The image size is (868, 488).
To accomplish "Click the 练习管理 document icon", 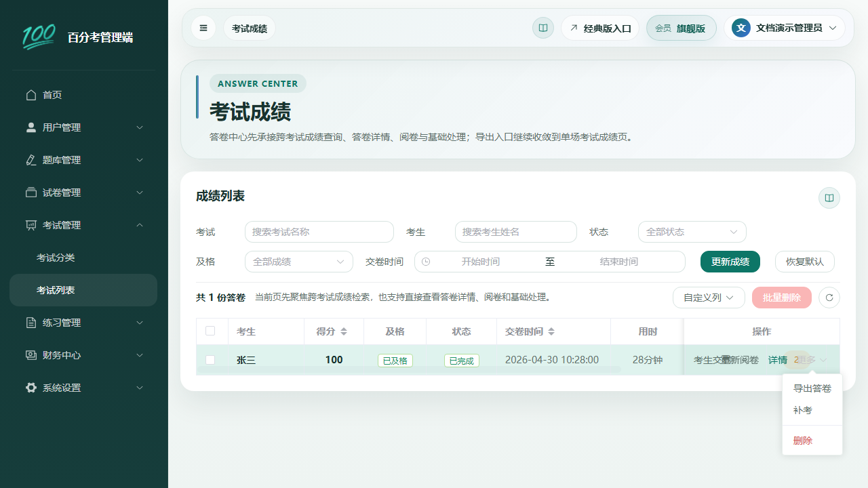I will tap(31, 323).
